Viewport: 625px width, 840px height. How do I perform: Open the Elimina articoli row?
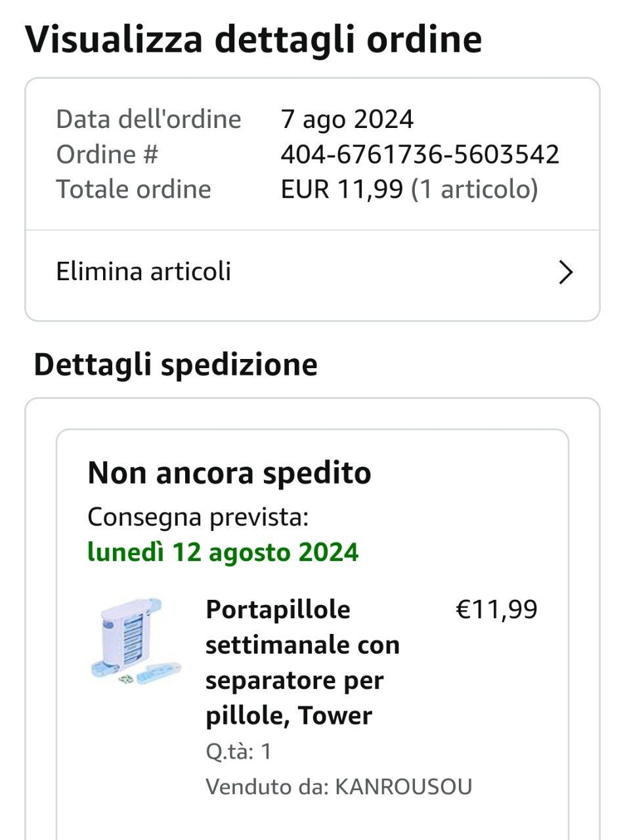pos(144,272)
